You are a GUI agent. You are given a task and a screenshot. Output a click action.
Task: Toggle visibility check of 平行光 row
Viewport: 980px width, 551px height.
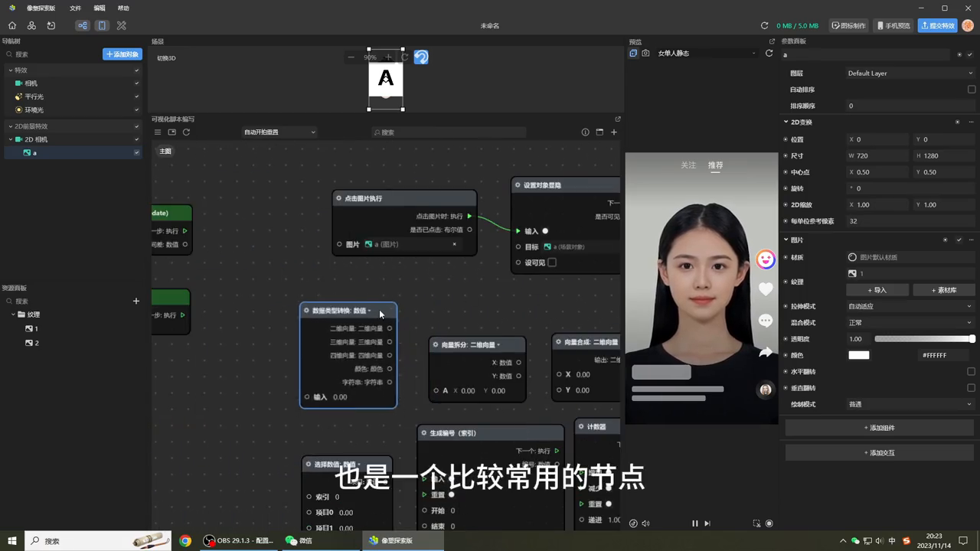click(x=137, y=97)
